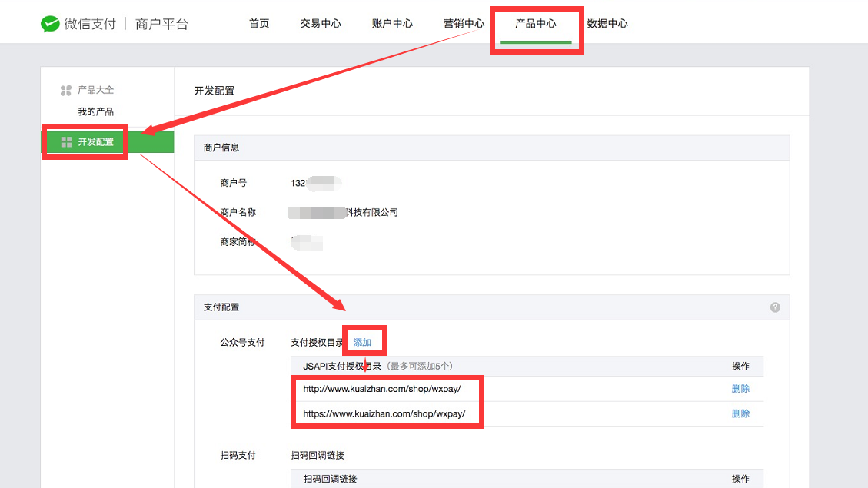Delete the http kuaizhan wxpay directory
Viewport: 868px width, 488px height.
click(x=740, y=389)
